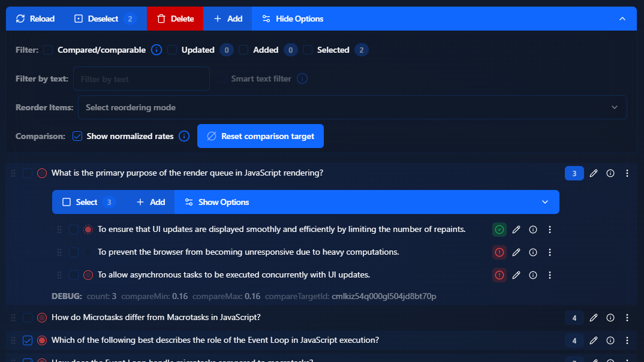Grab the drag handle of the 'To ensure' answer
This screenshot has width=644, height=362.
(x=59, y=230)
